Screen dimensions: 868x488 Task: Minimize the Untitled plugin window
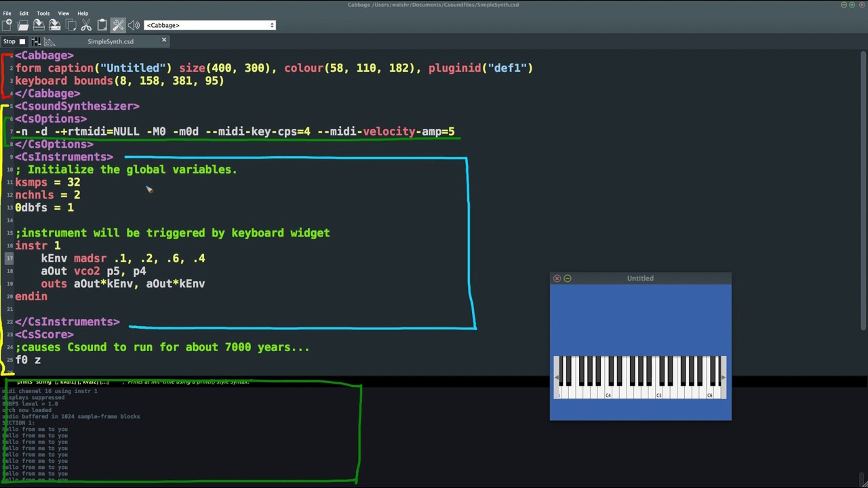(568, 279)
